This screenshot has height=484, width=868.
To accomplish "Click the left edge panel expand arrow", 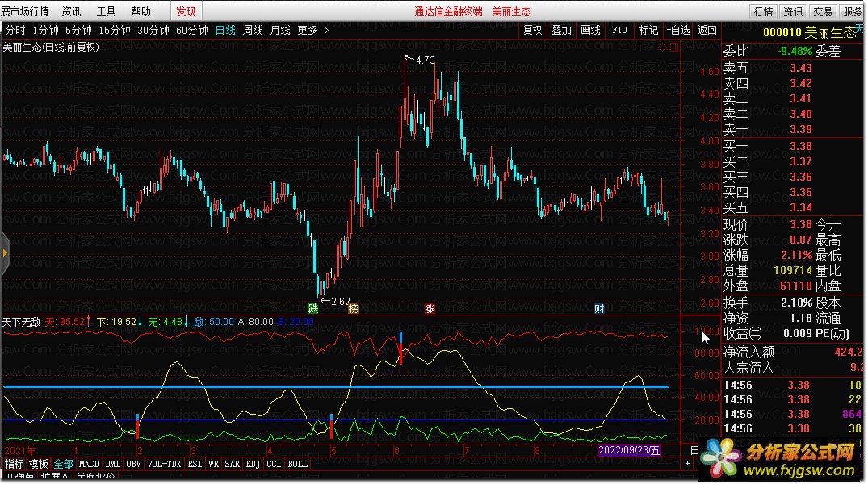I will 5,253.
